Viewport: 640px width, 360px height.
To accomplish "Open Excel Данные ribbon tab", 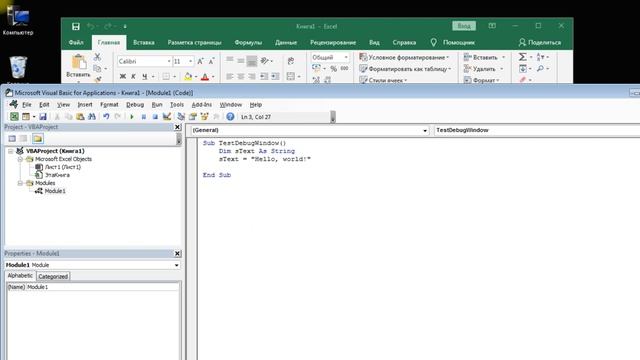I will (286, 42).
